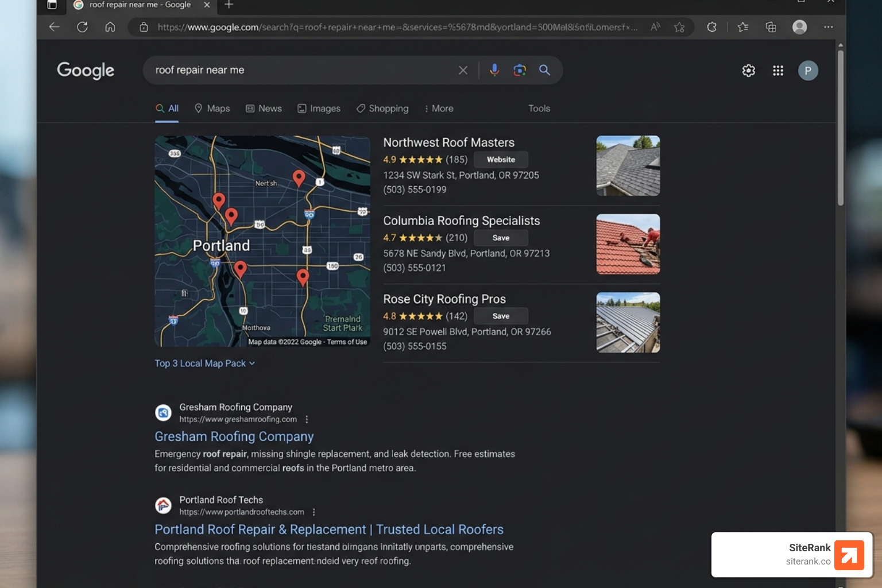The height and width of the screenshot is (588, 882).
Task: Open Portland Roof Repair & Replacement link
Action: click(x=329, y=529)
